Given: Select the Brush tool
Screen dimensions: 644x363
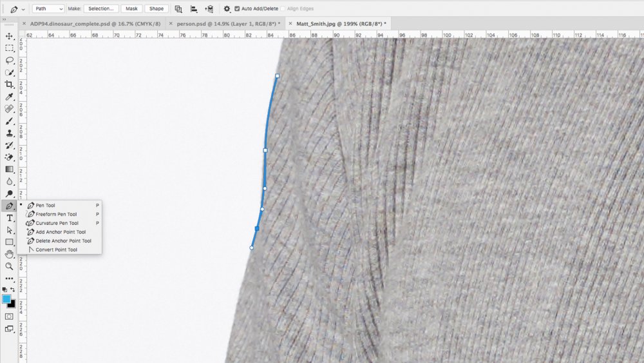Looking at the screenshot, I should (x=9, y=121).
